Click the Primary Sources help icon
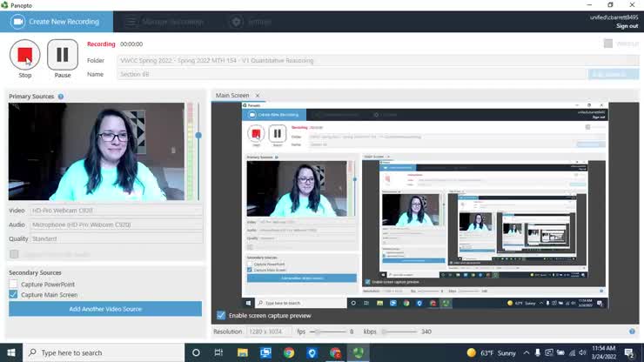This screenshot has width=644, height=362. (61, 97)
